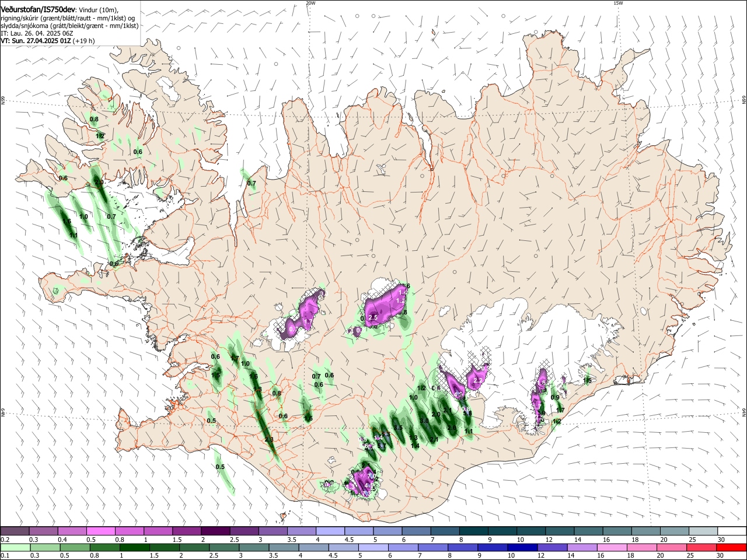Select the light purple 14–16 rain legend swatch
This screenshot has height=560, width=747.
point(582,547)
